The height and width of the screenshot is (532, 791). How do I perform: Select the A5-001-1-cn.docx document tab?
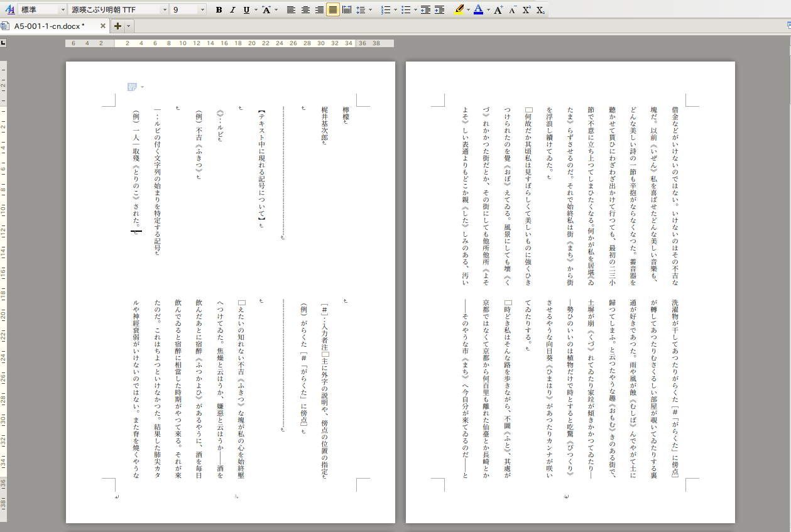(x=55, y=26)
